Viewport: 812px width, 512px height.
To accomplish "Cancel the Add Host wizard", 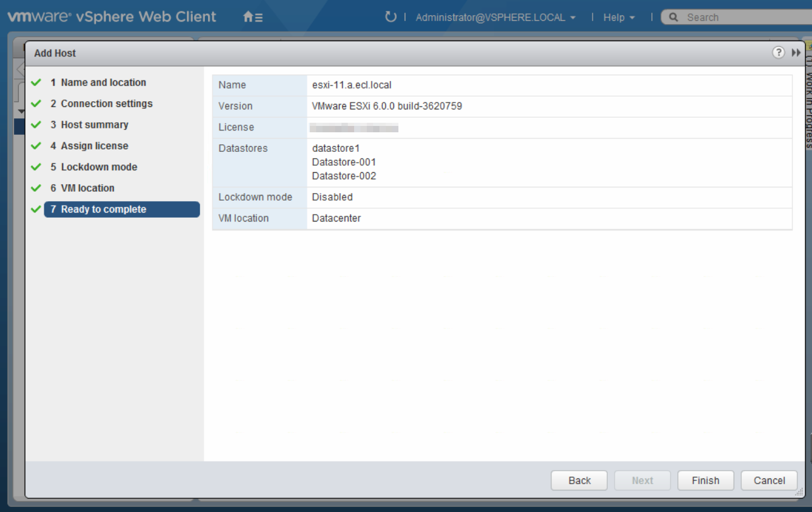I will (x=770, y=480).
